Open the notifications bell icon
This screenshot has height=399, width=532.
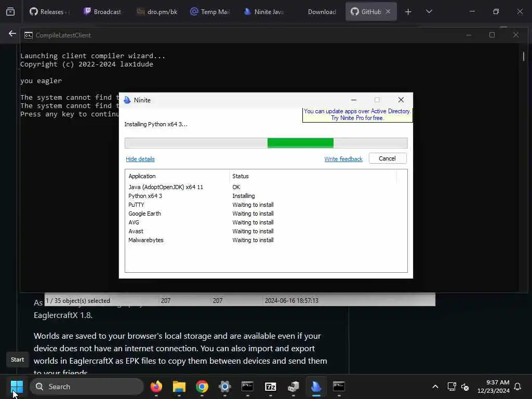(517, 387)
